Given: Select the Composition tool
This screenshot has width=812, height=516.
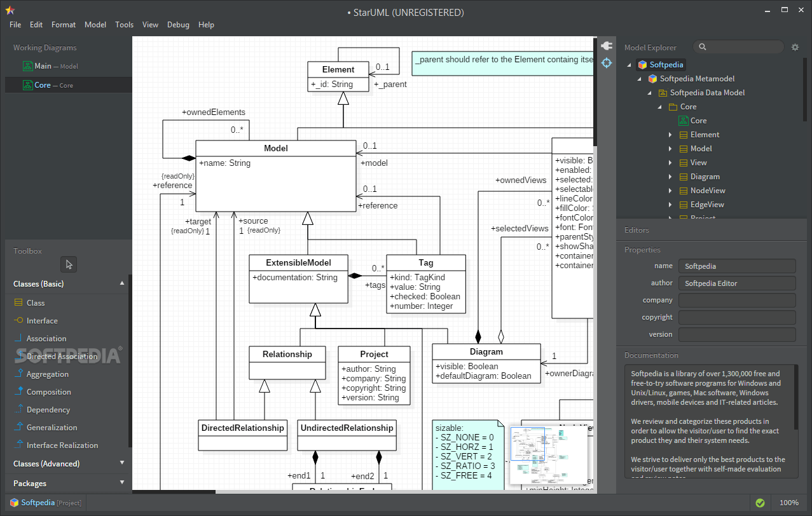Looking at the screenshot, I should click(48, 392).
